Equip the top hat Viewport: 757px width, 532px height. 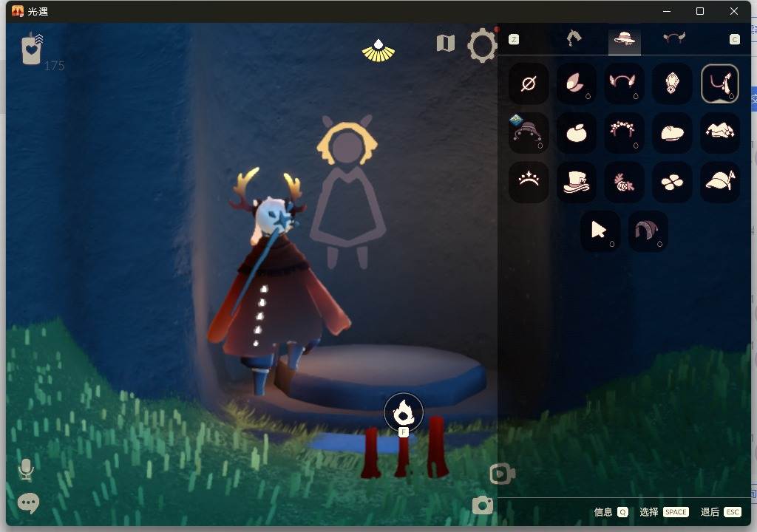[x=576, y=182]
